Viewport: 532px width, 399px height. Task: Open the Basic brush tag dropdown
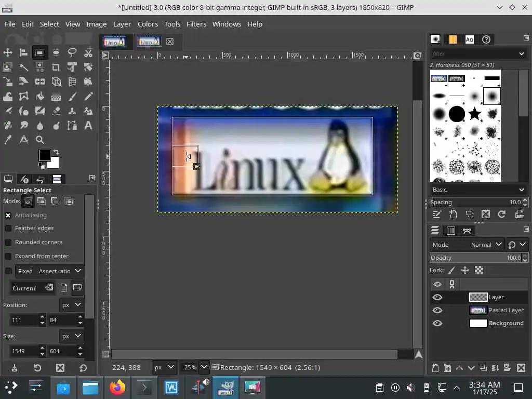[x=478, y=190]
